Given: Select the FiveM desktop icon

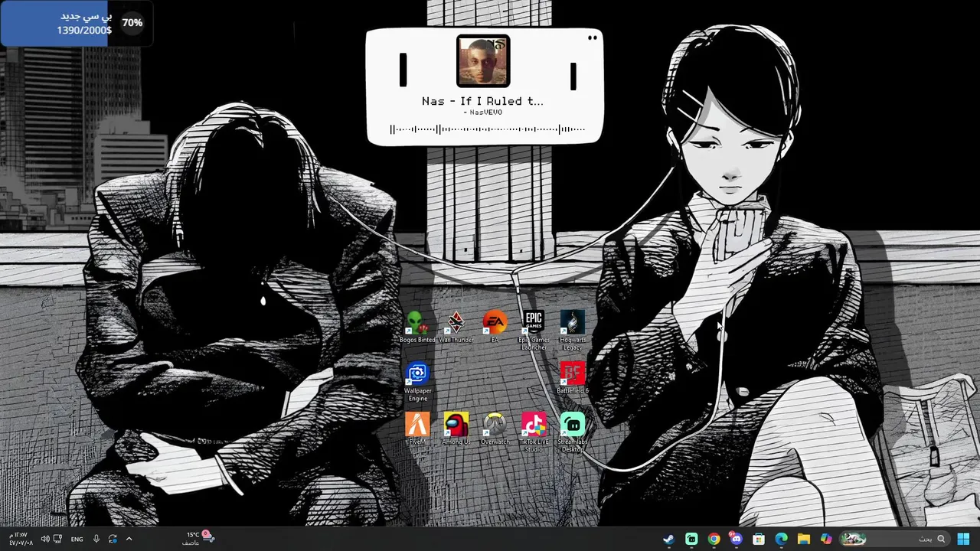Looking at the screenshot, I should (x=417, y=429).
